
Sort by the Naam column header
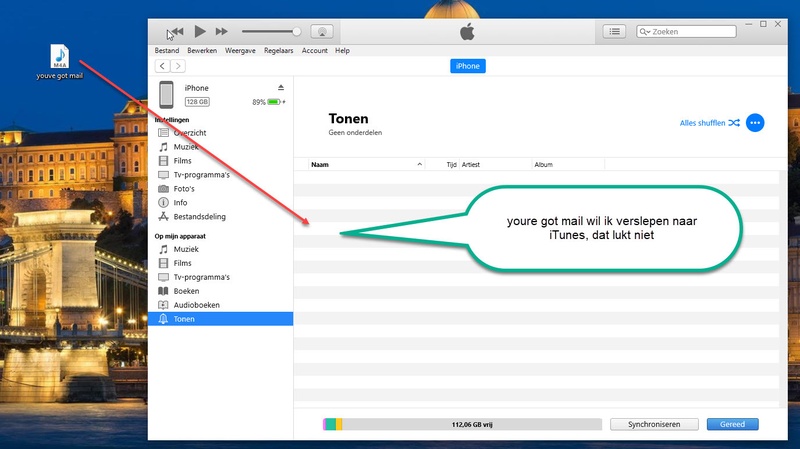click(366, 164)
